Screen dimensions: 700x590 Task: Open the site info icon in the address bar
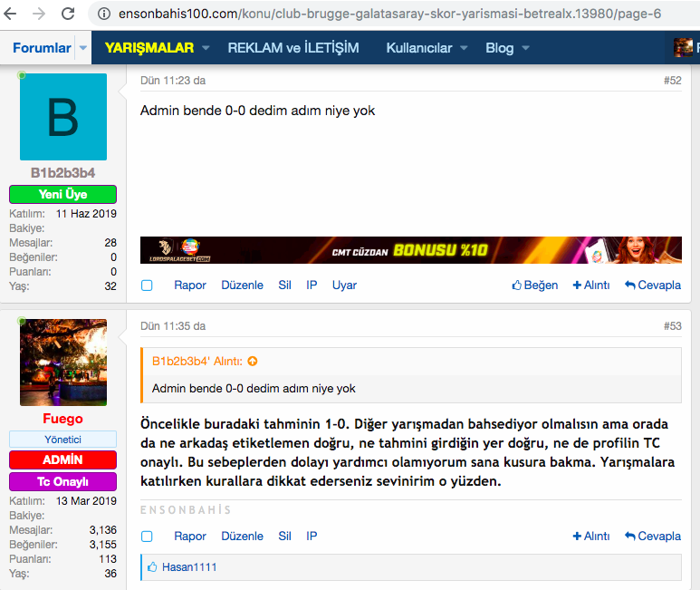pos(104,14)
